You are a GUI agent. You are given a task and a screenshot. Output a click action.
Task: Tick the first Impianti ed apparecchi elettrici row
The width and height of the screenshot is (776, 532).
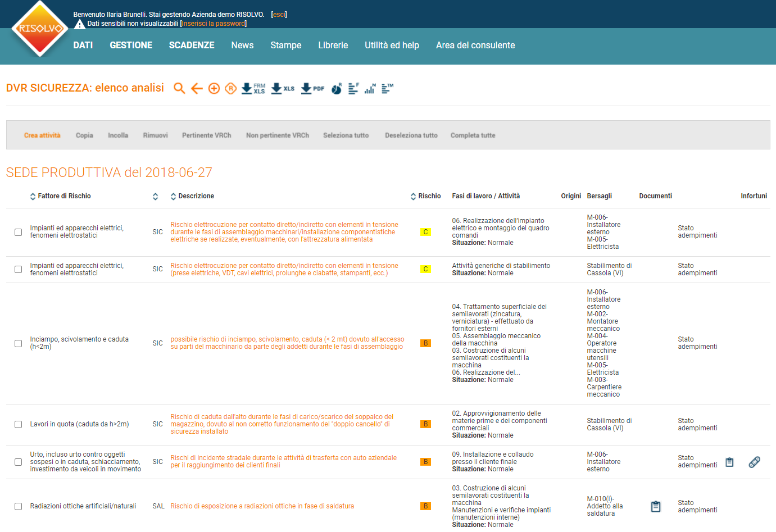18,231
